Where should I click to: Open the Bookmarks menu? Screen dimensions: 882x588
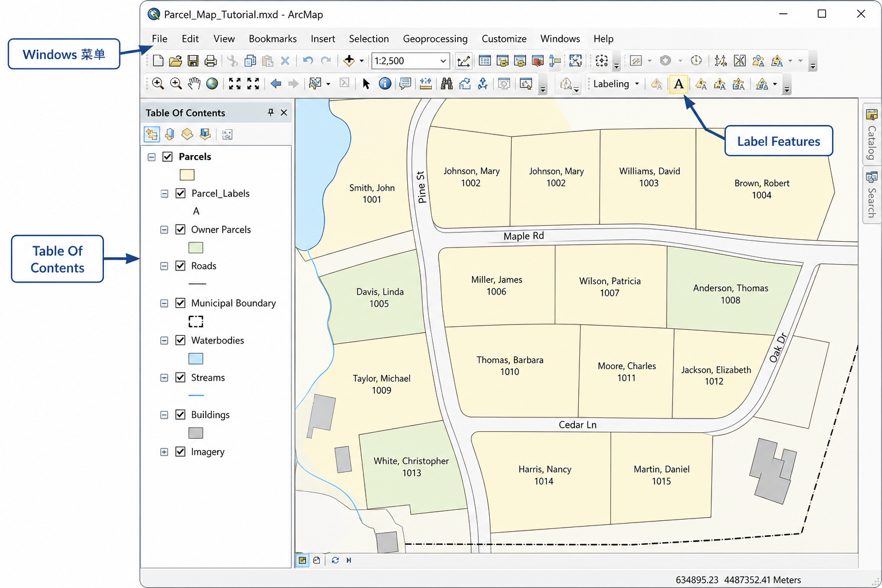click(x=273, y=39)
